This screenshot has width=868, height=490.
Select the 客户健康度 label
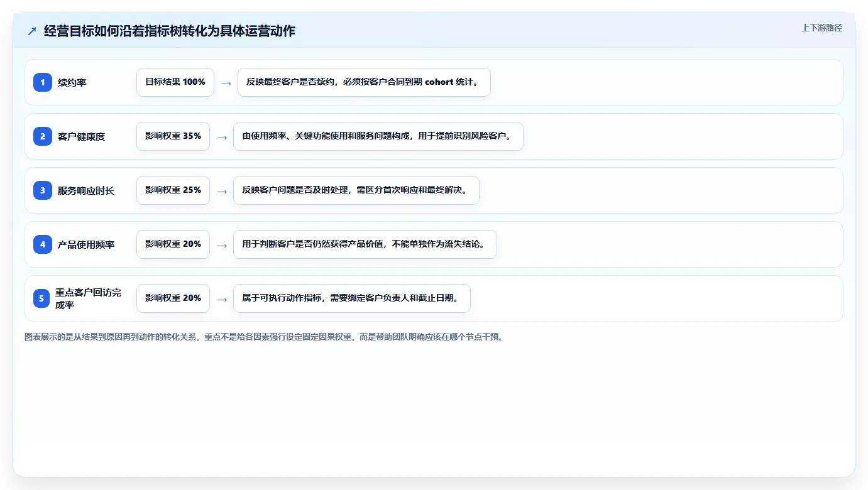81,136
